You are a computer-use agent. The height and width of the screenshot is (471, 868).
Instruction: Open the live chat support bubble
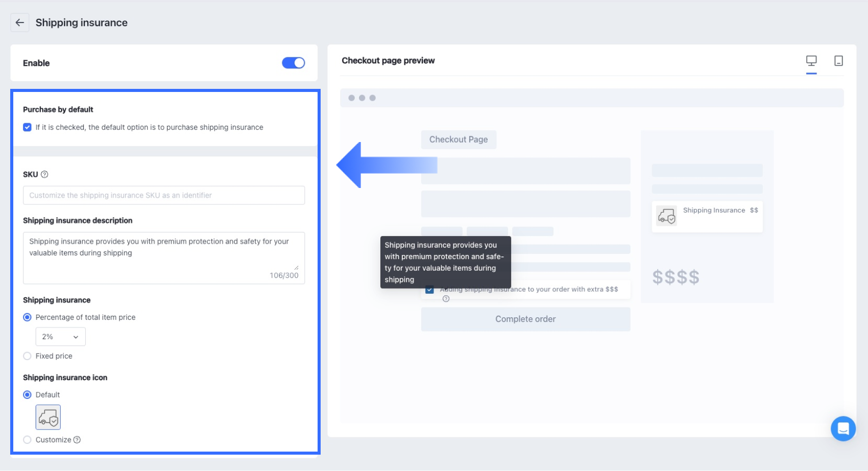click(843, 429)
